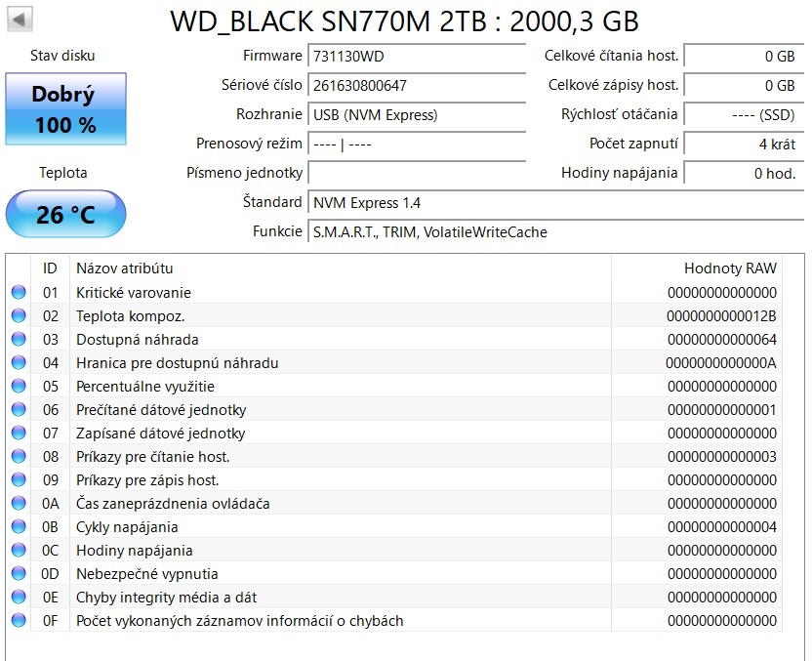
Task: Click the status orb for row 0F error log entries
Action: coord(19,620)
